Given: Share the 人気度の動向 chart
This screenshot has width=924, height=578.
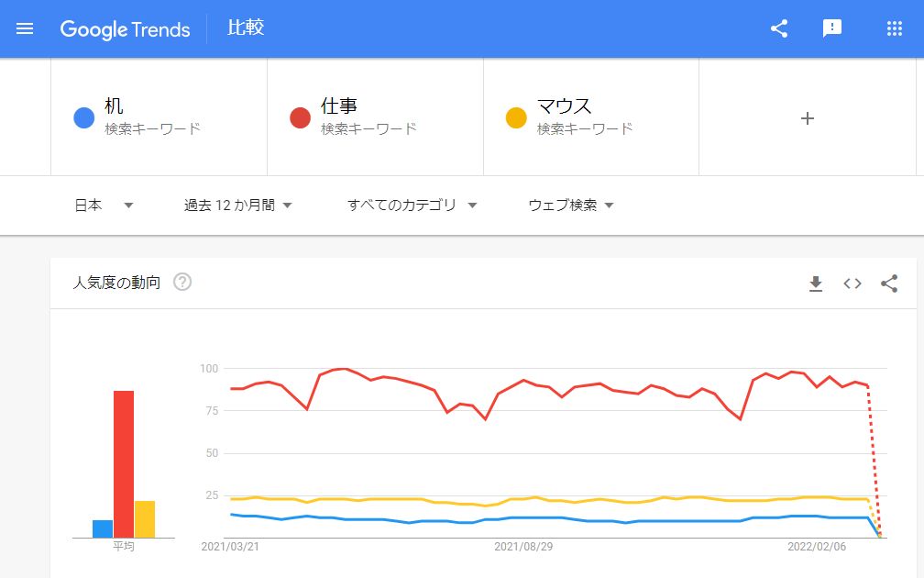Looking at the screenshot, I should pyautogui.click(x=889, y=283).
